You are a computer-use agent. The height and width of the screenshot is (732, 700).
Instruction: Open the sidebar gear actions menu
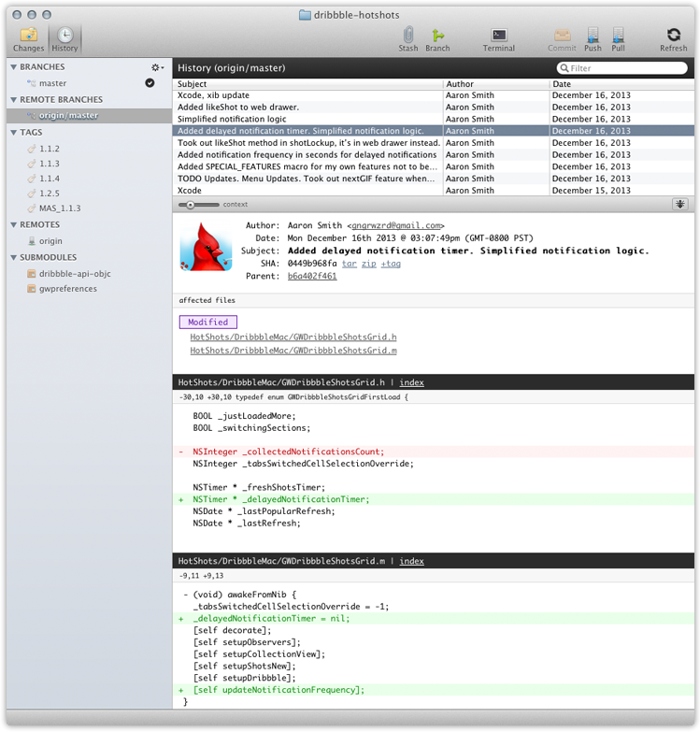pyautogui.click(x=157, y=67)
